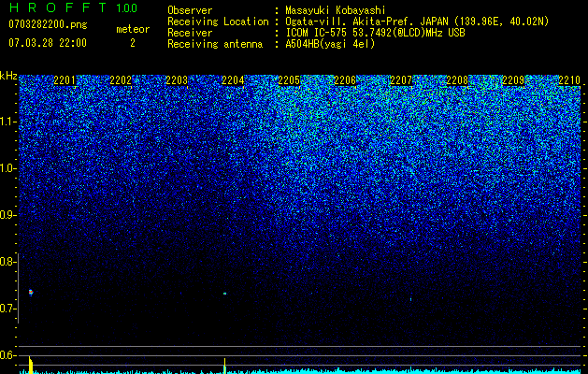This screenshot has width=588, height=374.
Task: Click the 0.6 kHz axis label
Action: [x=7, y=355]
